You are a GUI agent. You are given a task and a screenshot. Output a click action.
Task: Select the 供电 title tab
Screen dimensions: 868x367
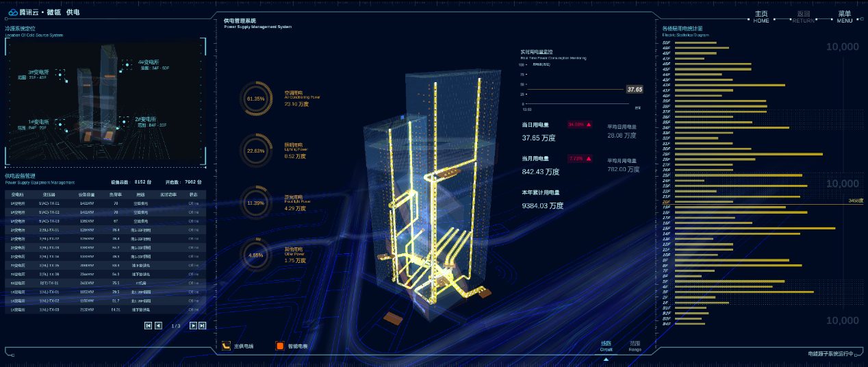[x=73, y=13]
